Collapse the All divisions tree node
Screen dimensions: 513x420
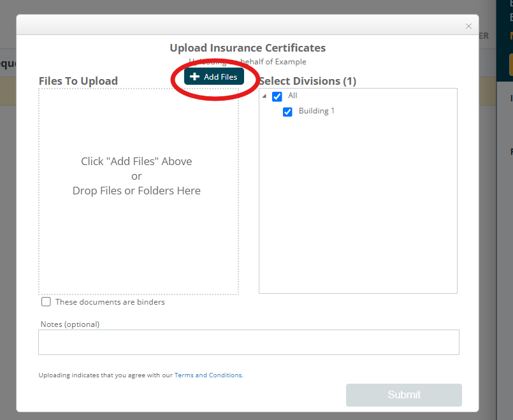(x=264, y=96)
